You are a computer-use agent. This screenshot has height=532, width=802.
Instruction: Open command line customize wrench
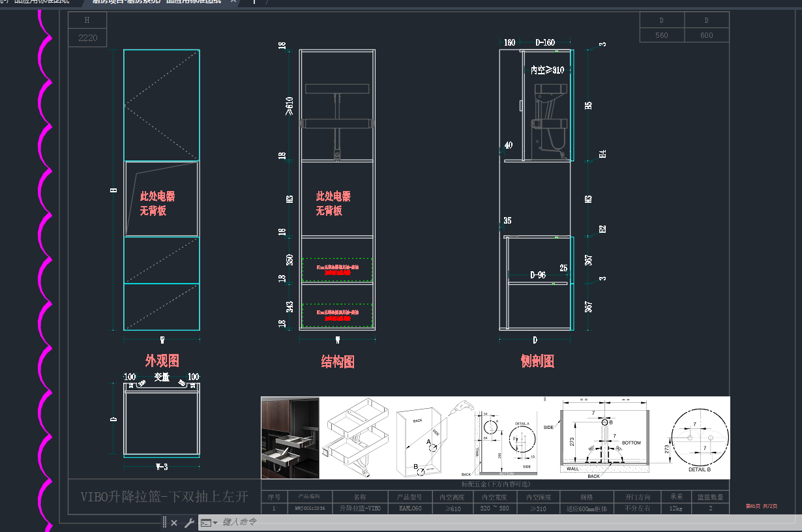point(188,522)
